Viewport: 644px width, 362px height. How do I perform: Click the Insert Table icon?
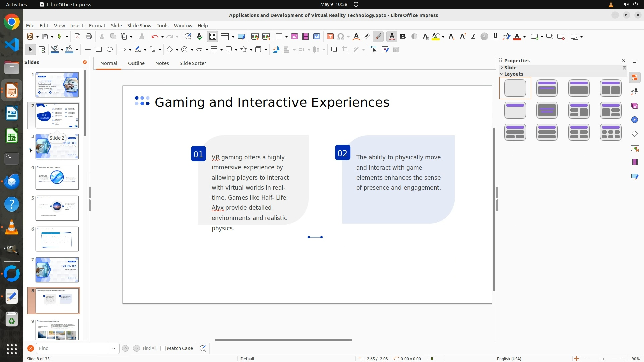279,37
